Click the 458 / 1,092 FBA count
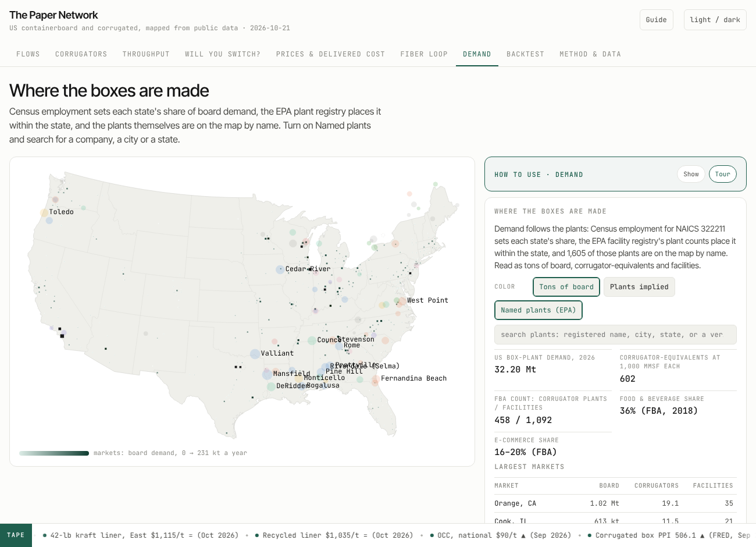The image size is (756, 547). 523,420
